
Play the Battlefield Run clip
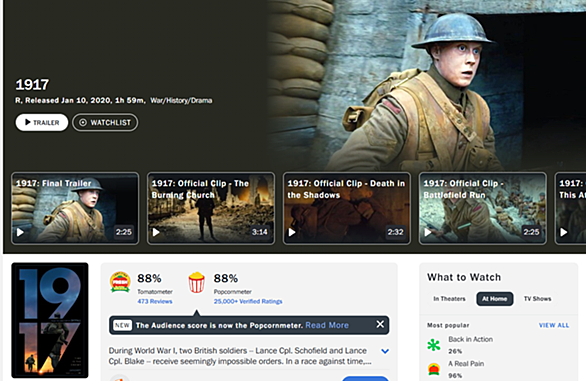pyautogui.click(x=482, y=209)
